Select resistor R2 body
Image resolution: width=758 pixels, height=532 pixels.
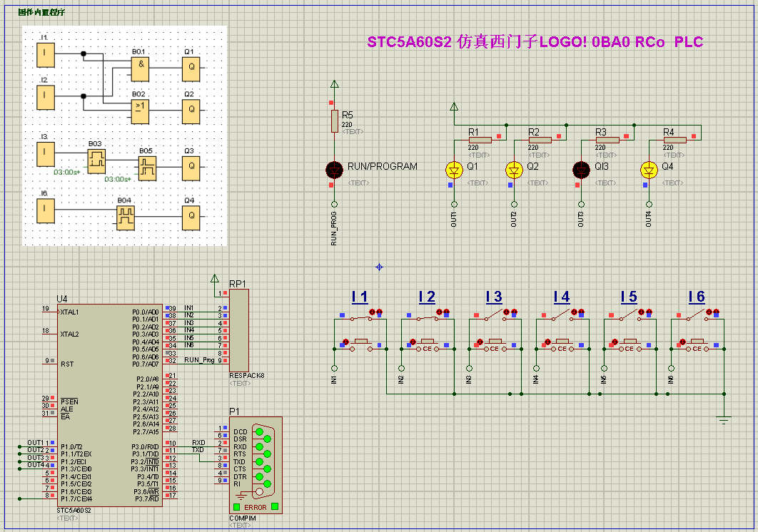pos(540,140)
